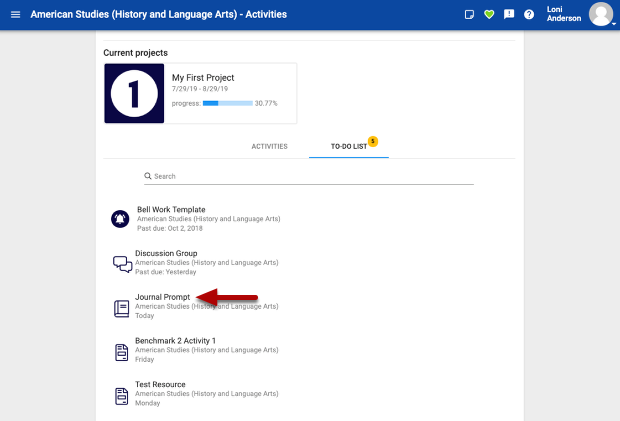Open the feedback alert speech bubble icon
Screen dimensions: 620x421
(509, 15)
